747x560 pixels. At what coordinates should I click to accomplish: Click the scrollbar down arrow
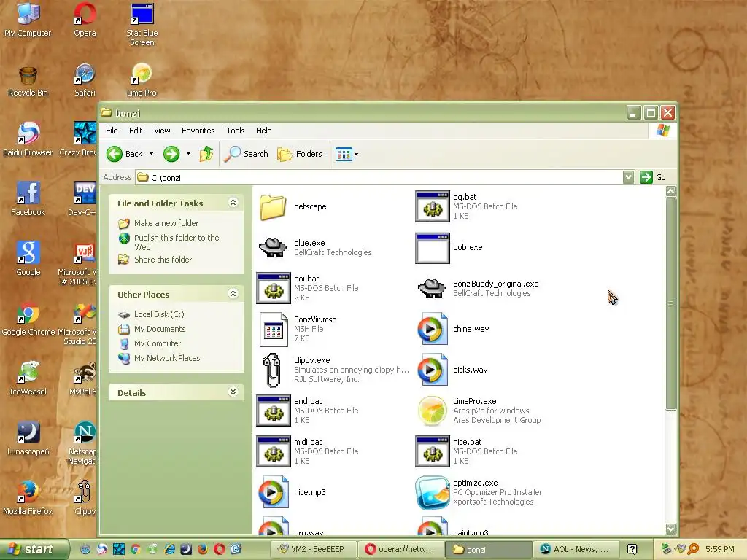pyautogui.click(x=671, y=529)
